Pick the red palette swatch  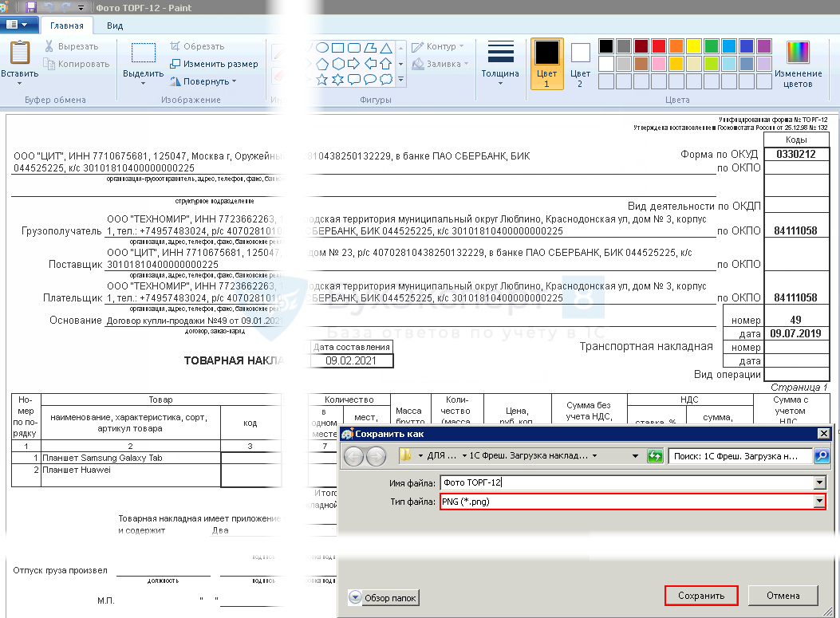(659, 46)
